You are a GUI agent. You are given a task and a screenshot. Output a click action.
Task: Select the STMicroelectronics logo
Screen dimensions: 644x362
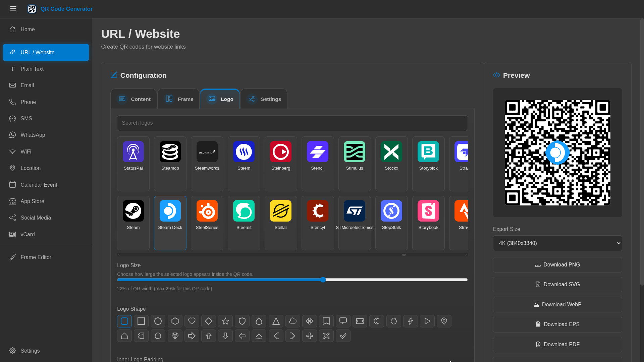coord(355,223)
